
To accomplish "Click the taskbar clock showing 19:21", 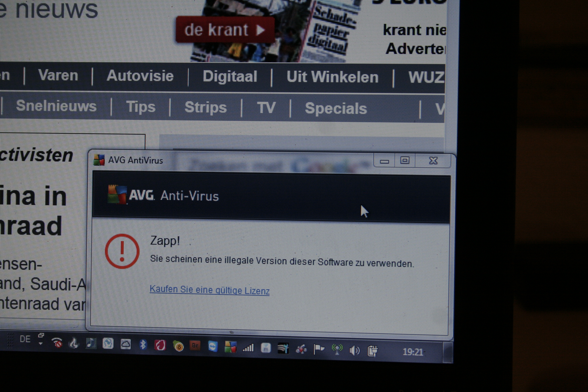I will click(x=412, y=352).
